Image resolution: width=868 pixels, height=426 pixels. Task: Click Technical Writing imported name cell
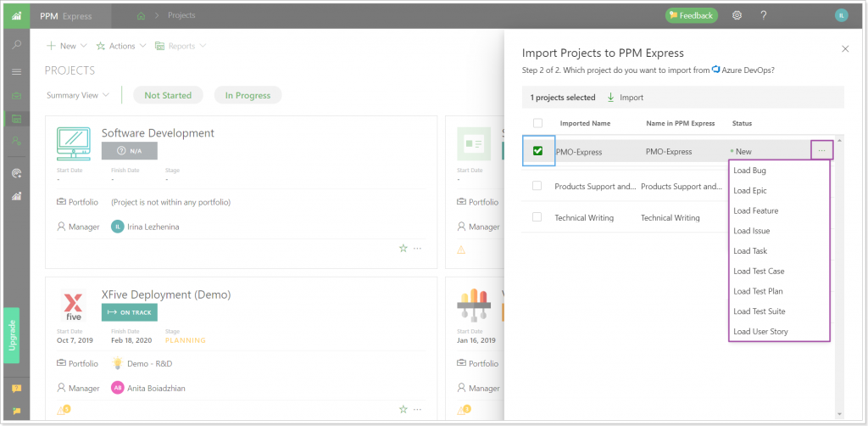click(584, 218)
